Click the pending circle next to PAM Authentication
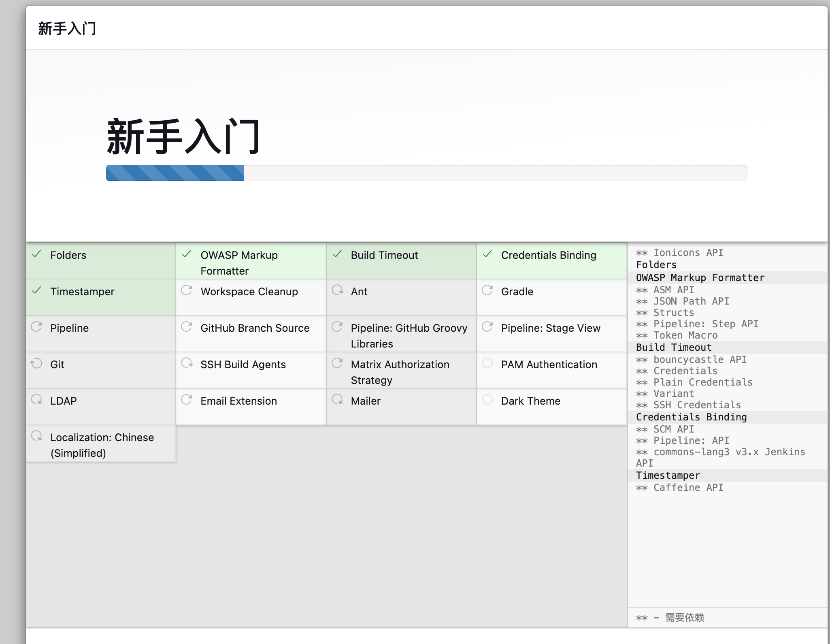Viewport: 830px width, 644px height. click(x=487, y=363)
